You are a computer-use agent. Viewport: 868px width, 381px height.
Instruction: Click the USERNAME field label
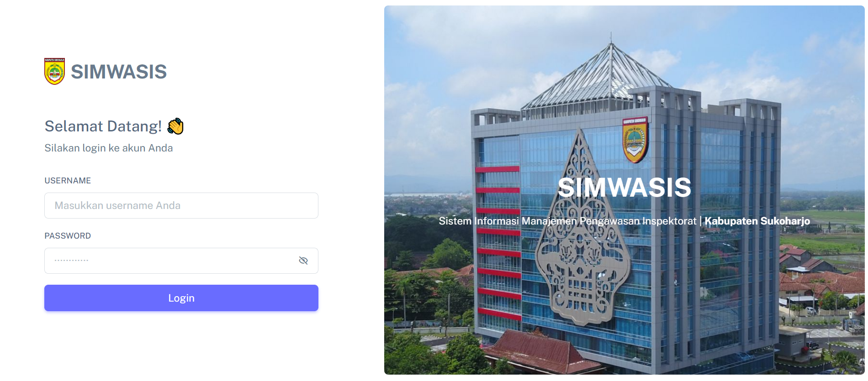coord(68,181)
